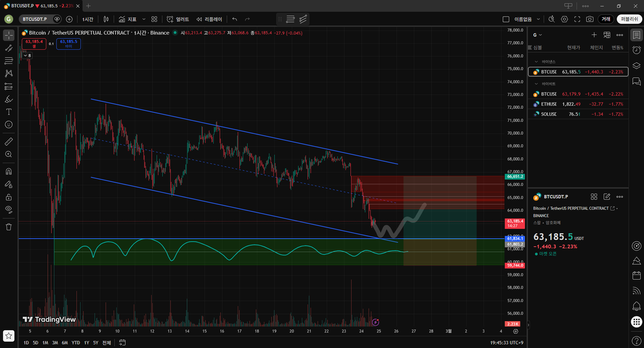Open indicator templates grid icon
Image resolution: width=644 pixels, height=348 pixels.
click(x=154, y=19)
